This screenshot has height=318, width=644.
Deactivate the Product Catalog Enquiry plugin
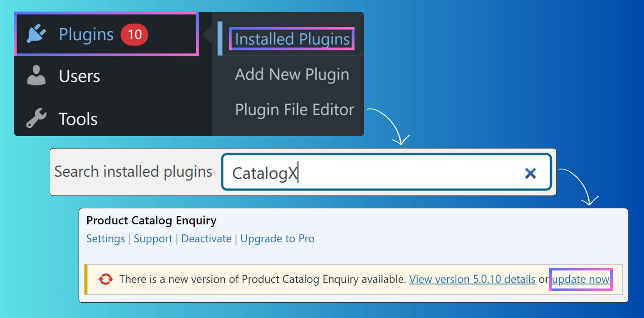[x=206, y=239]
